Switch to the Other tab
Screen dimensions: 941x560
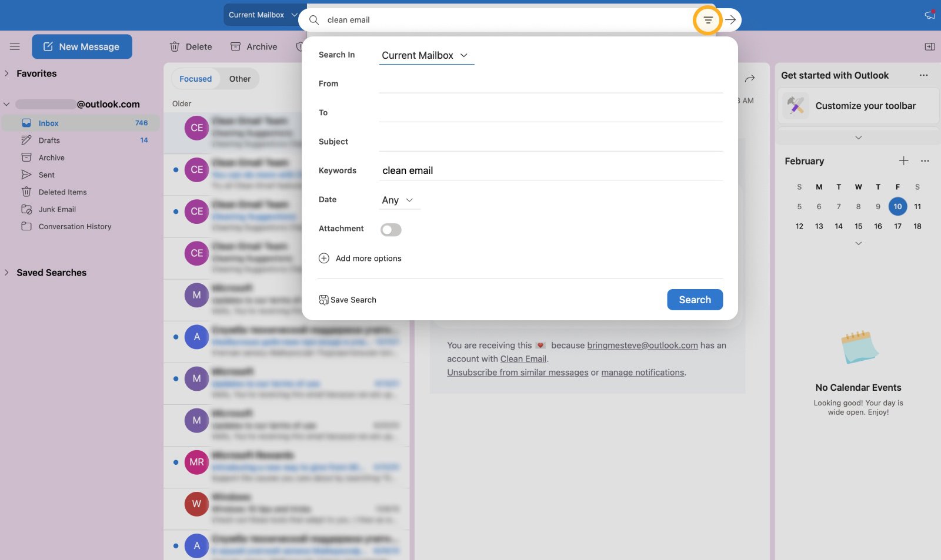click(x=239, y=78)
